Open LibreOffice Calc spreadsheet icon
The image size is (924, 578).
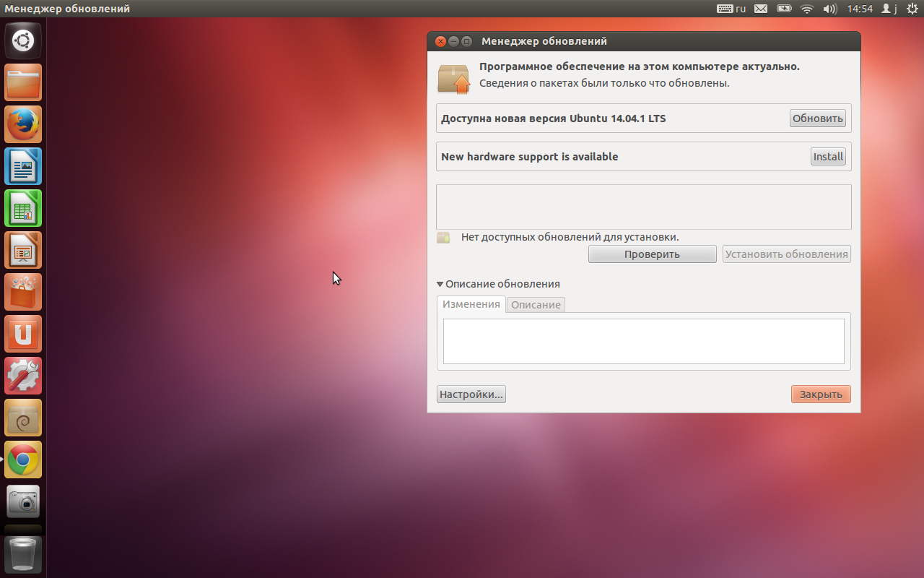click(23, 208)
